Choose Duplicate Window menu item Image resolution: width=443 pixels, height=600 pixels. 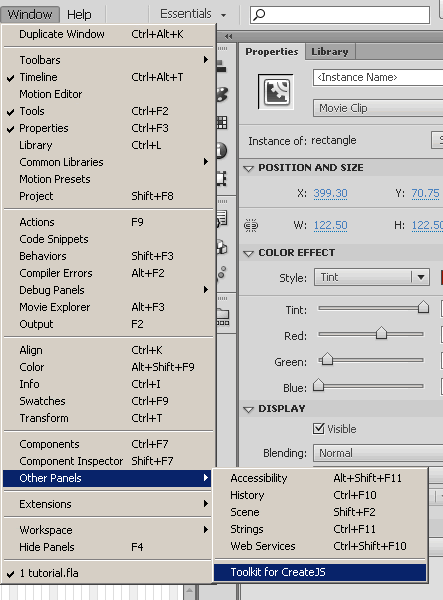click(107, 34)
